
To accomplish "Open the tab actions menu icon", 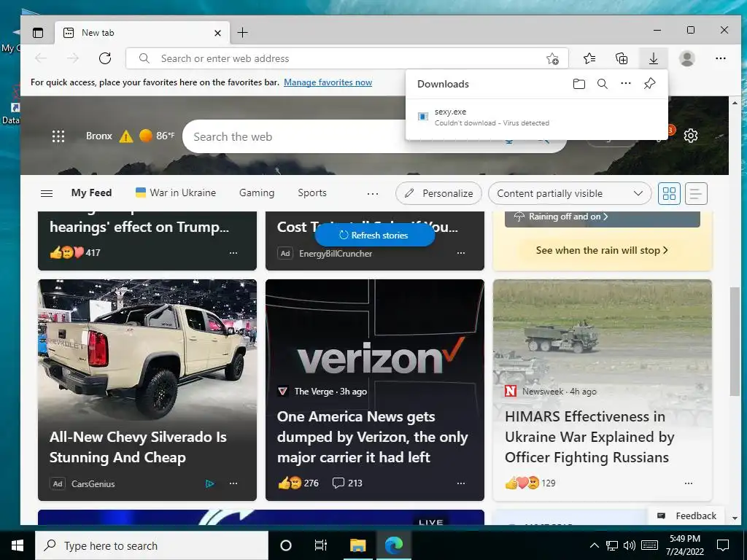I will 38,33.
